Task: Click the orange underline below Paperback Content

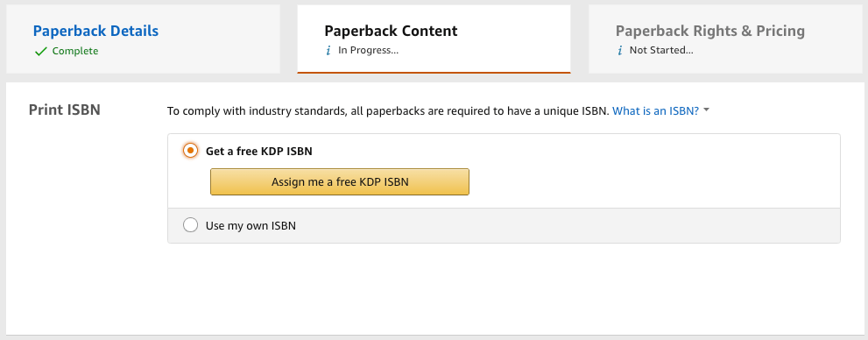Action: click(434, 73)
